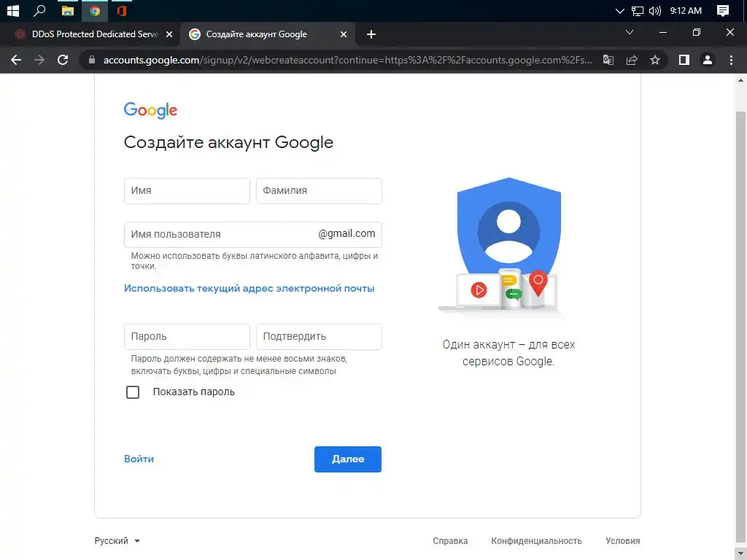Close the DDoS Protected Dedicated Server tab
This screenshot has height=560, width=747.
coord(169,34)
